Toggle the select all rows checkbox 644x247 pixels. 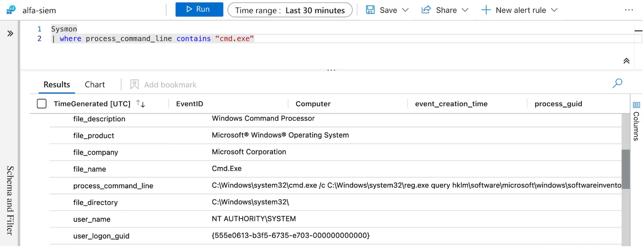[42, 103]
